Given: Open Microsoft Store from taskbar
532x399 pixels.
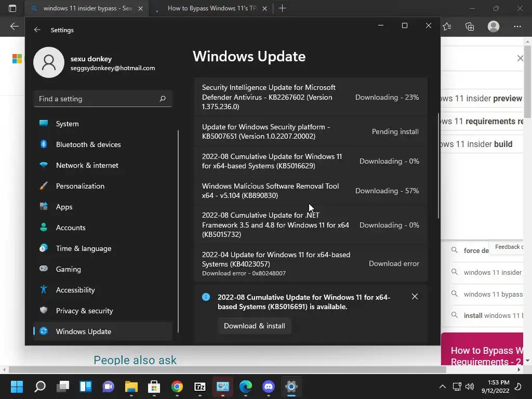Looking at the screenshot, I should point(154,387).
